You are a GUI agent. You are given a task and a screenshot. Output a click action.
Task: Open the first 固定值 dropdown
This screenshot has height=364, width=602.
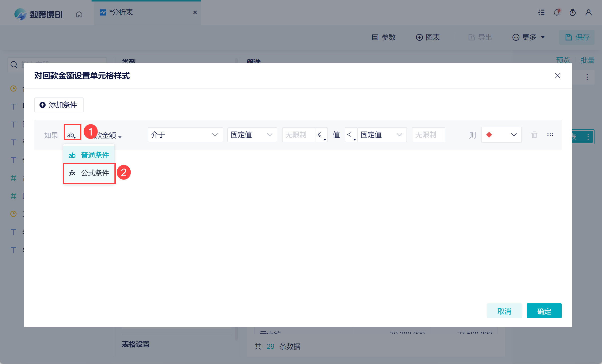(252, 135)
